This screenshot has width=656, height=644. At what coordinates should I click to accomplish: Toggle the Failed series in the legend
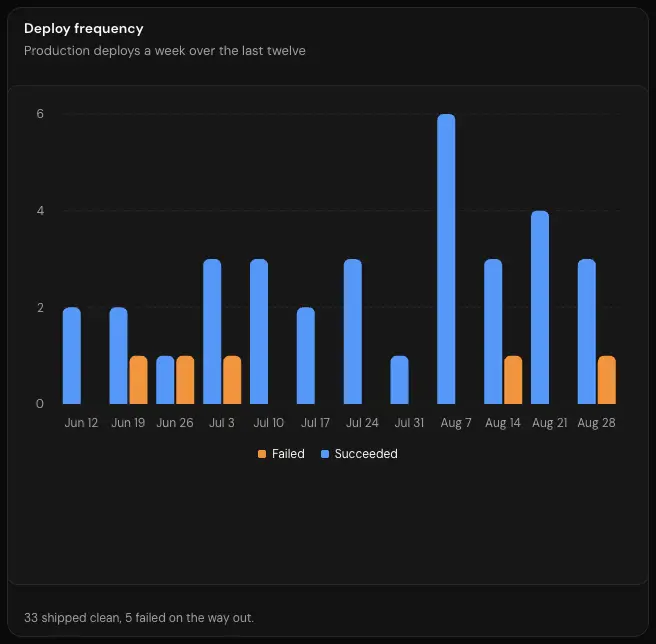coord(281,454)
